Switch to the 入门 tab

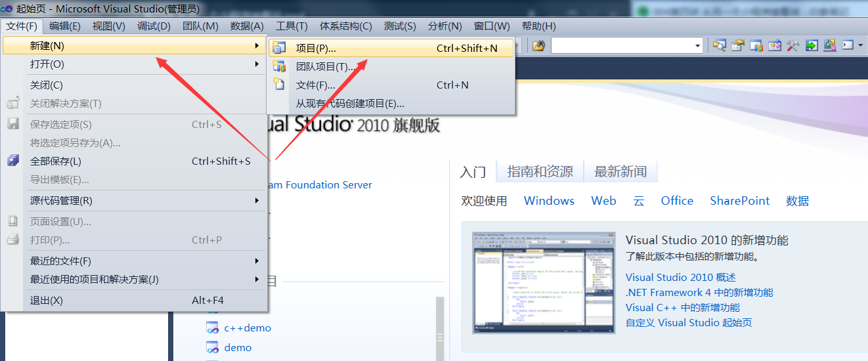(473, 172)
